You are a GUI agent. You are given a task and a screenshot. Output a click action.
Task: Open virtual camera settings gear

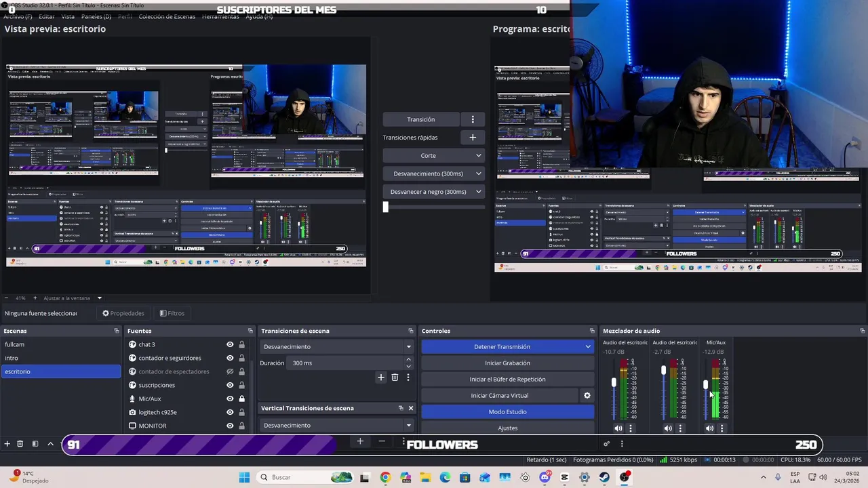click(587, 396)
